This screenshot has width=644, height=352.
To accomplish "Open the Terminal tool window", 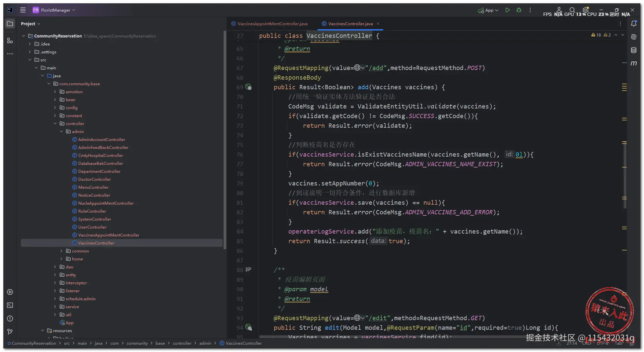I will pyautogui.click(x=10, y=305).
